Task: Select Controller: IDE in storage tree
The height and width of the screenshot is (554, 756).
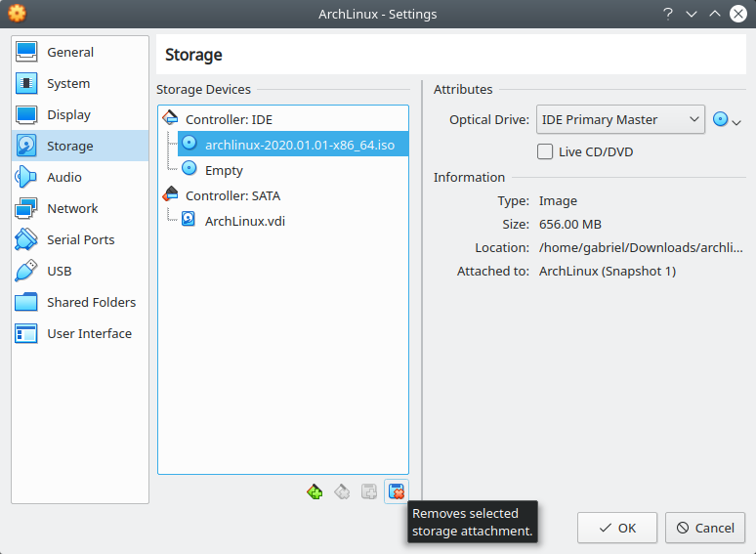Action: tap(229, 119)
